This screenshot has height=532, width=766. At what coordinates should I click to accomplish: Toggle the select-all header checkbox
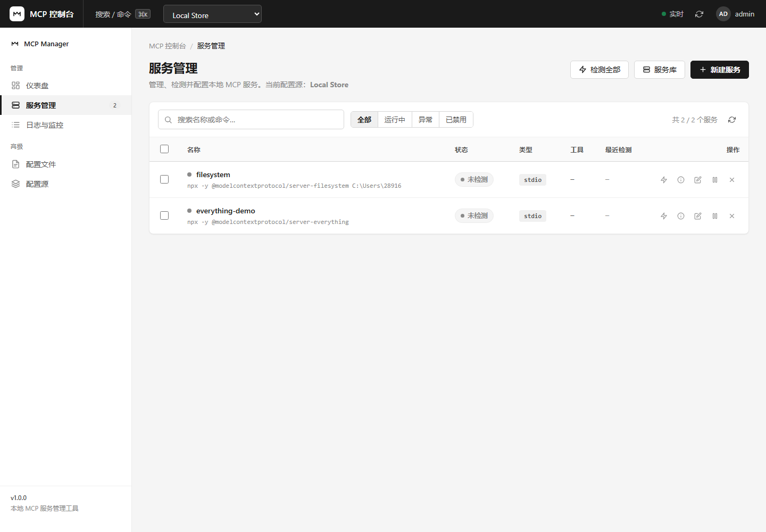[164, 149]
